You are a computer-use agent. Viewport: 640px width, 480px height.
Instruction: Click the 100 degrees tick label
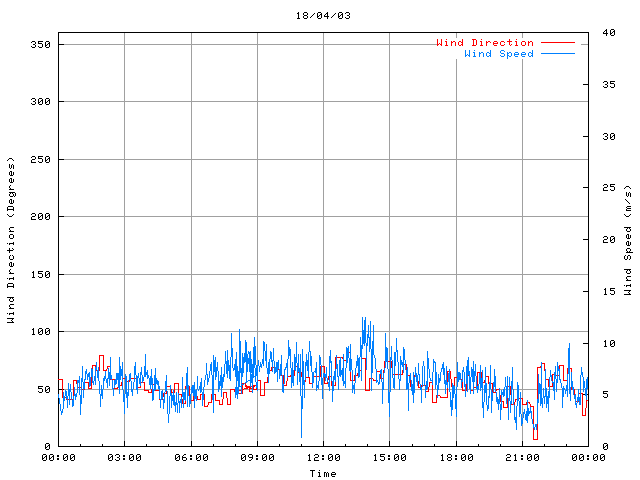click(x=40, y=331)
